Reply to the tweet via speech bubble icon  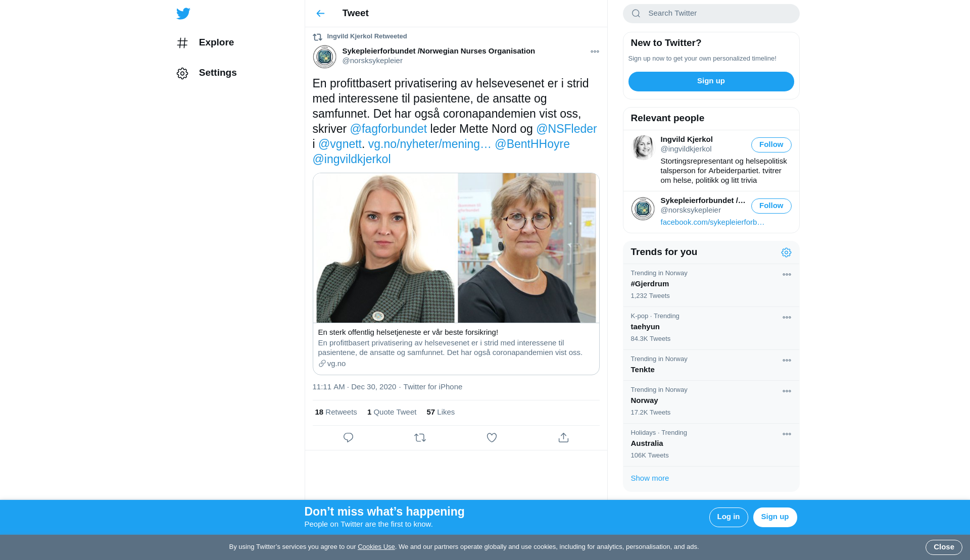(x=348, y=438)
